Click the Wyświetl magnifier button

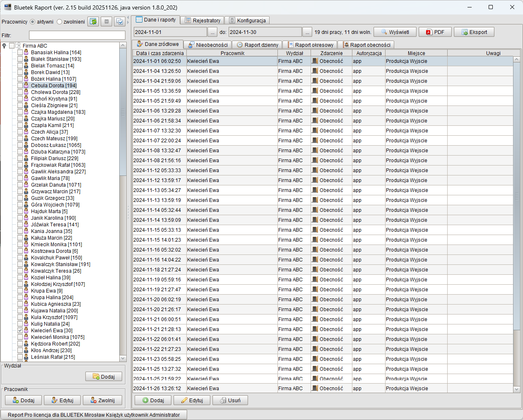point(395,32)
